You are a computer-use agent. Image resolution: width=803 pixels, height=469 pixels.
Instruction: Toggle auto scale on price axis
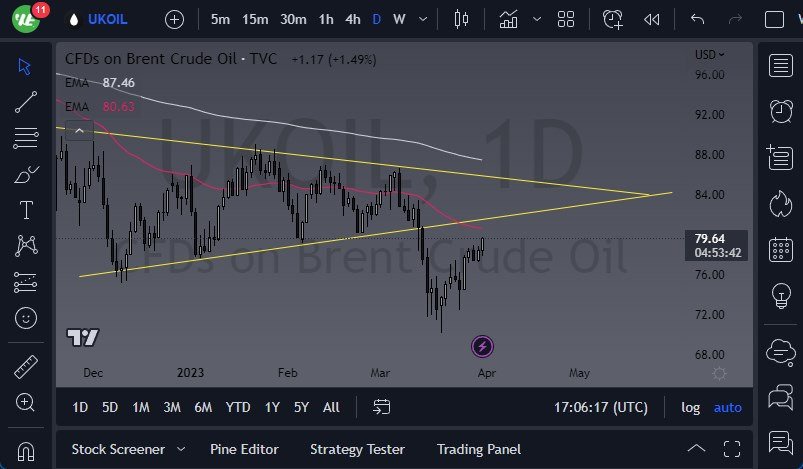[727, 407]
